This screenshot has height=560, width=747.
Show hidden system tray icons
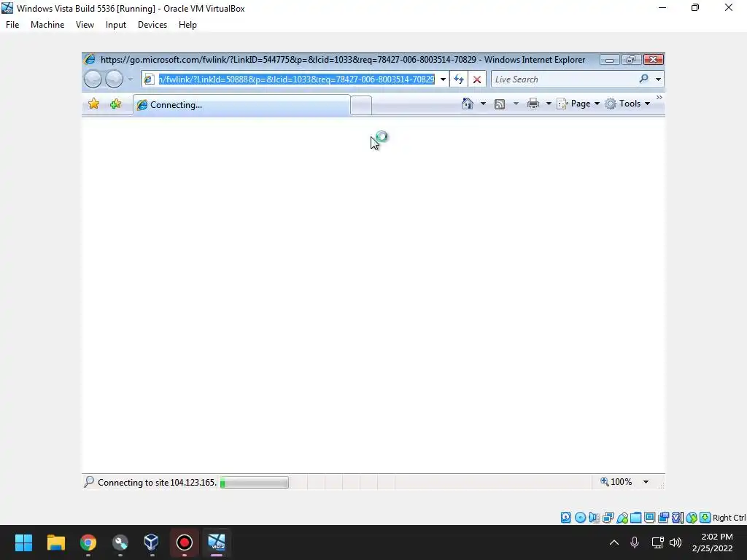point(614,542)
